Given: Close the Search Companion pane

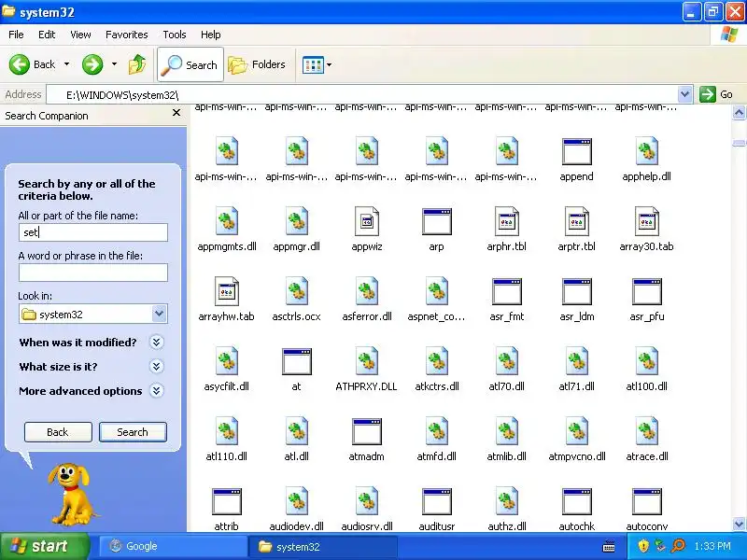Looking at the screenshot, I should [x=176, y=113].
